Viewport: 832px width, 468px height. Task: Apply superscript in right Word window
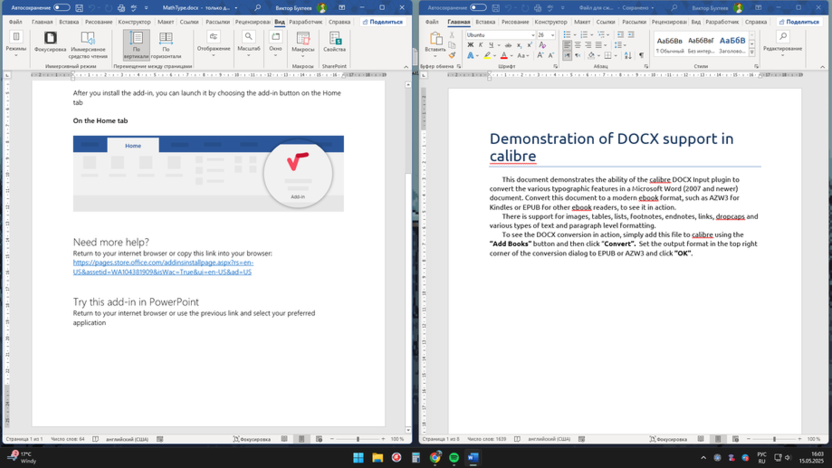530,45
